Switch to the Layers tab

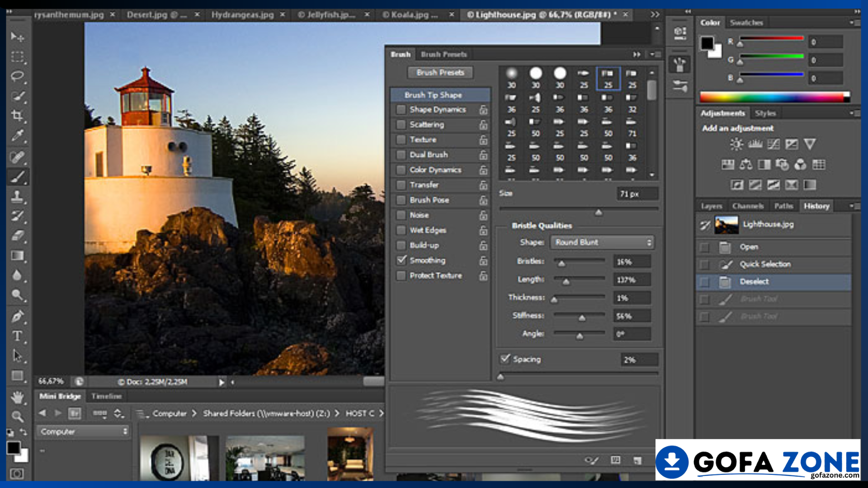[x=712, y=206]
